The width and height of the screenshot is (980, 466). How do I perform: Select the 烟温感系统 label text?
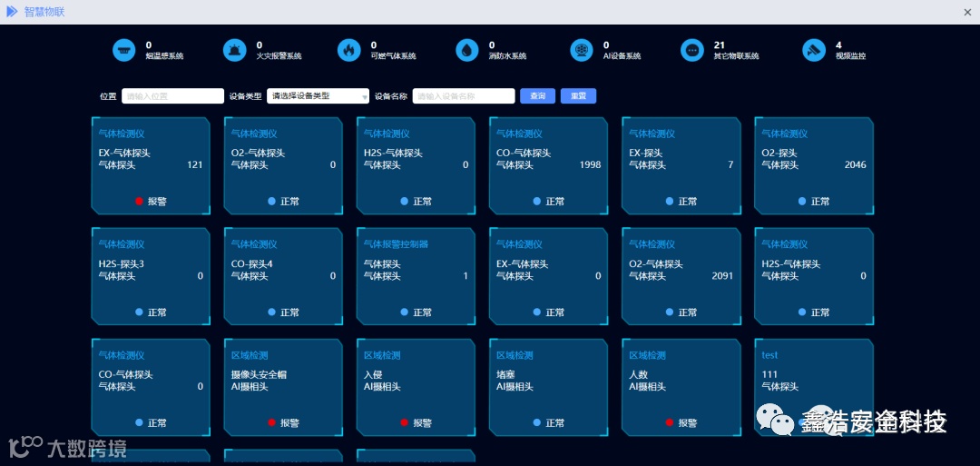tap(164, 55)
